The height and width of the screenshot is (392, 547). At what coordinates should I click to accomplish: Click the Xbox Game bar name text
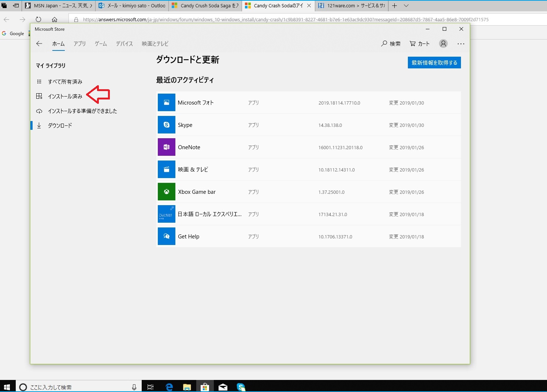coord(197,192)
